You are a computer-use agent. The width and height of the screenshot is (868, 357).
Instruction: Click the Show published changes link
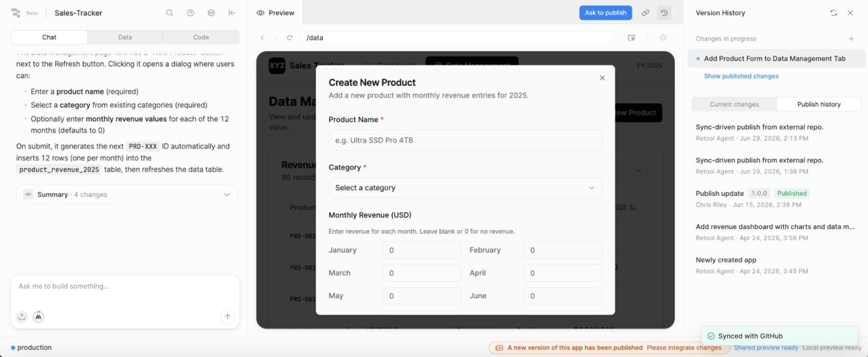pos(741,76)
